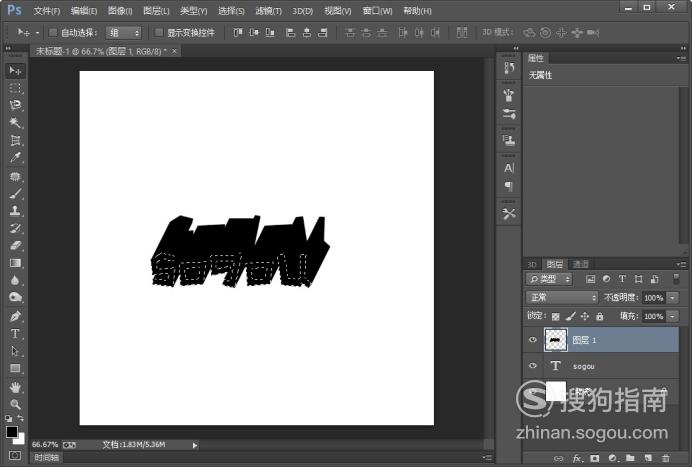Select the Rectangular Marquee tool
This screenshot has height=467, width=692.
[15, 88]
